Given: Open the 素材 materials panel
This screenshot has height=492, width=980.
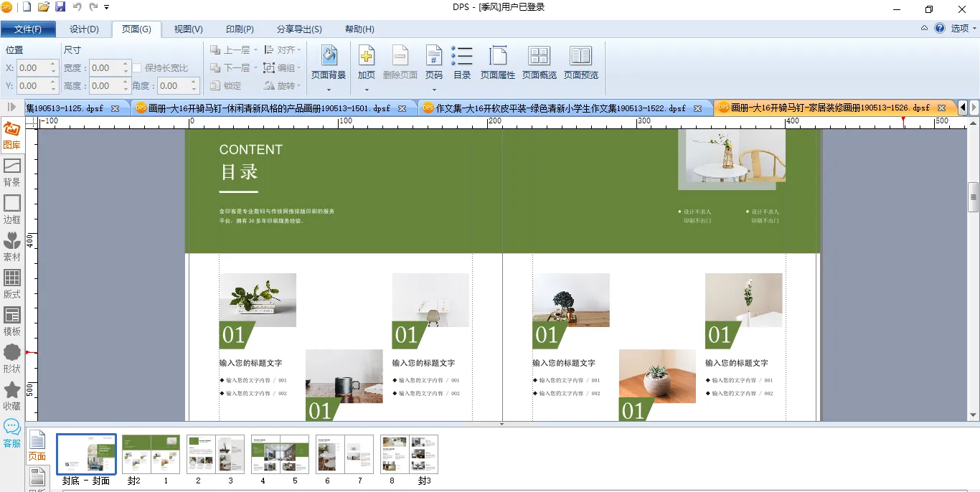Looking at the screenshot, I should [12, 247].
